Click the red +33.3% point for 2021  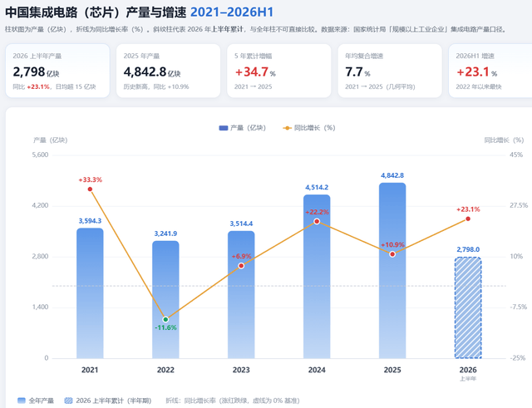coord(90,189)
